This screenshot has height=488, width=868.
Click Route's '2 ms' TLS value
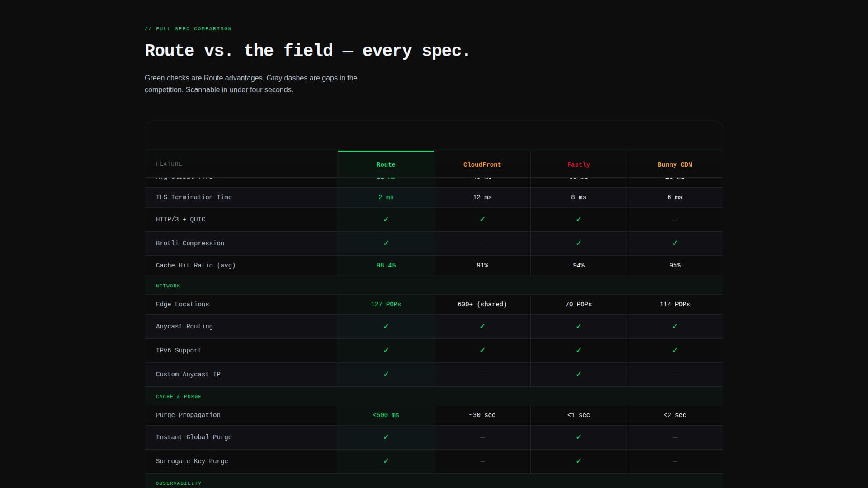pos(386,197)
